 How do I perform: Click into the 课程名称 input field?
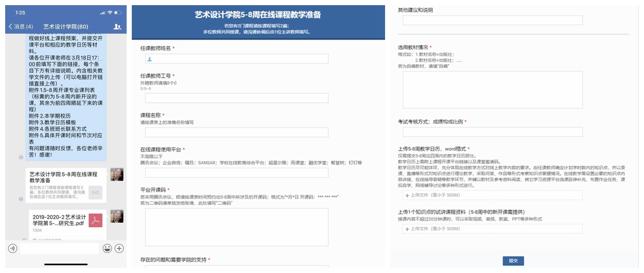tap(236, 132)
